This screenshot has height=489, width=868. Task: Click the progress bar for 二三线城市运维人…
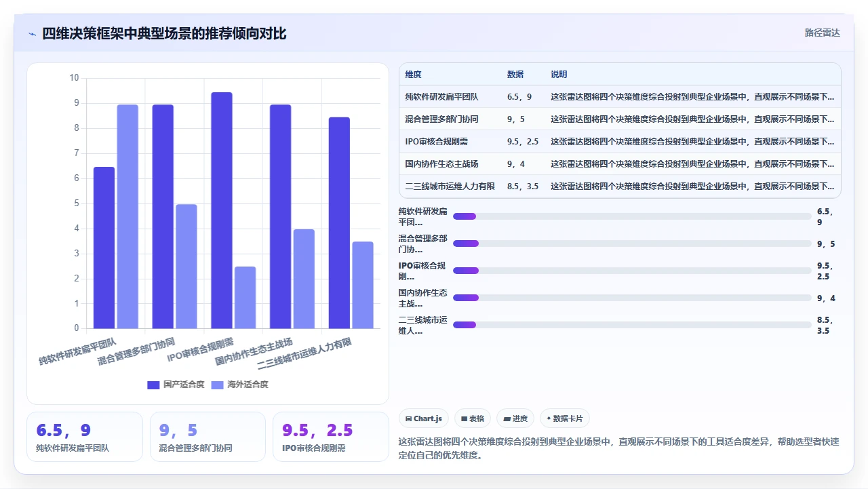[x=632, y=325]
